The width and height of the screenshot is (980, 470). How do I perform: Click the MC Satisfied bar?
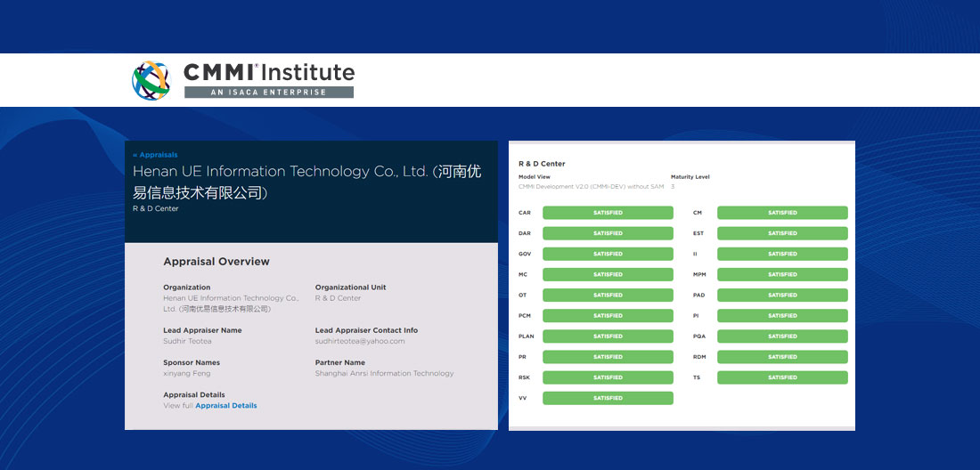(x=608, y=275)
